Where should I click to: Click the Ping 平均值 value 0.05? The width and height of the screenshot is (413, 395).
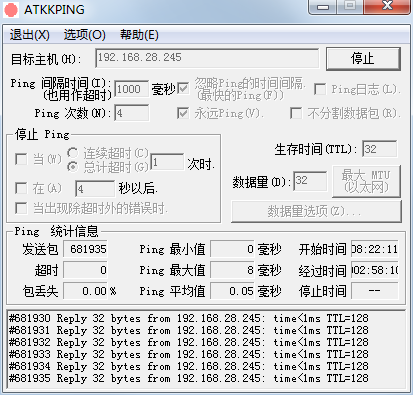tap(232, 291)
